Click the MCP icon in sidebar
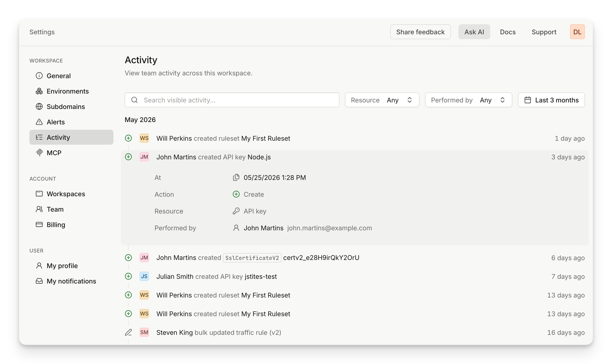The height and width of the screenshot is (364, 612). (39, 153)
